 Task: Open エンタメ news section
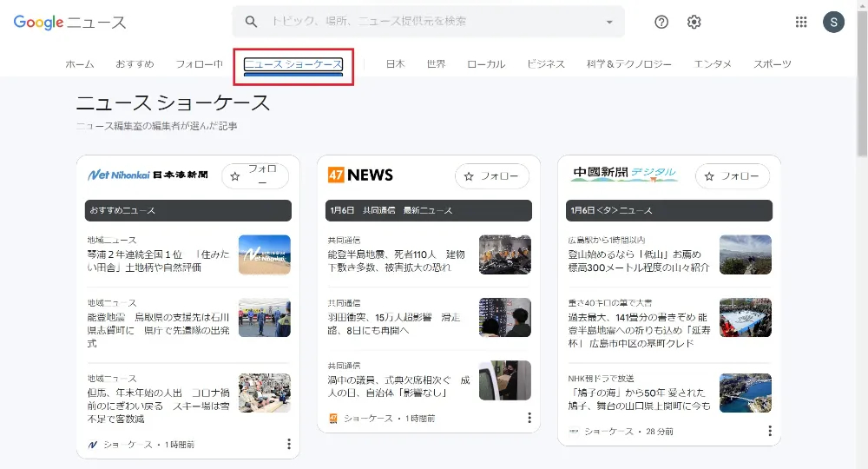point(713,64)
